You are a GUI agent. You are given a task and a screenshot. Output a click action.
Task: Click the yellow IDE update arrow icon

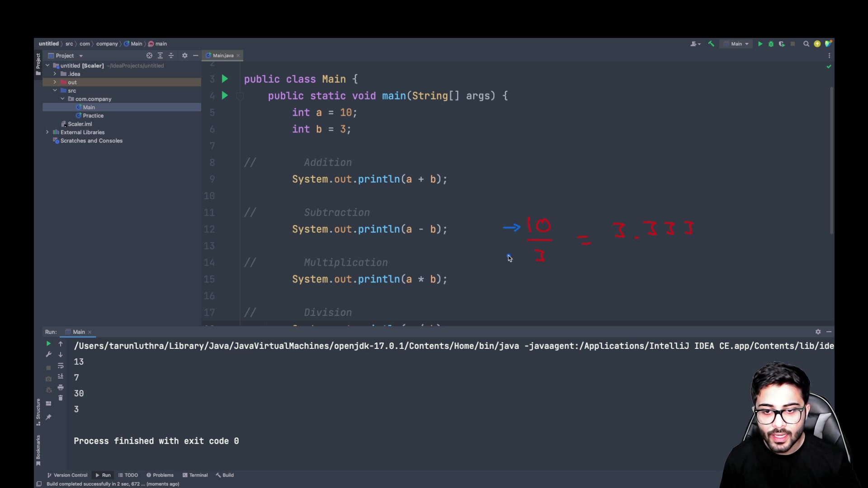coord(817,44)
